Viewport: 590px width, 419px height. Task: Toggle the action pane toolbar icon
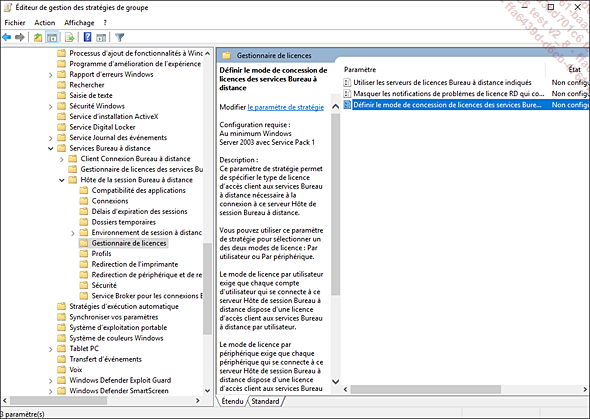tap(101, 37)
